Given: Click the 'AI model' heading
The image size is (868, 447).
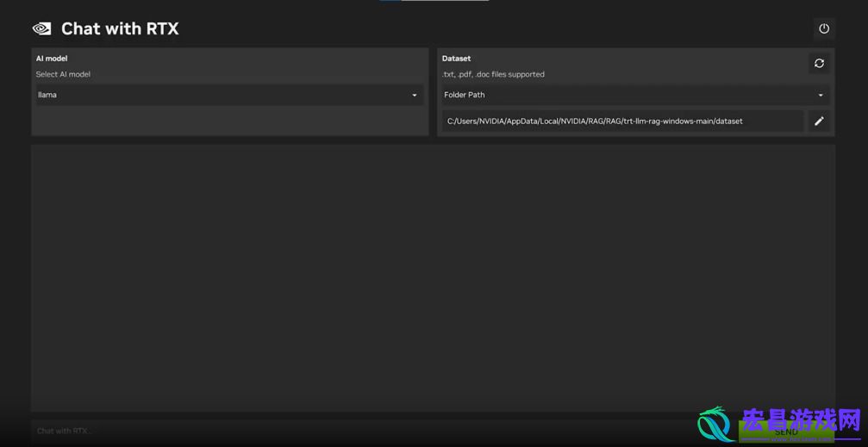Looking at the screenshot, I should pyautogui.click(x=52, y=58).
